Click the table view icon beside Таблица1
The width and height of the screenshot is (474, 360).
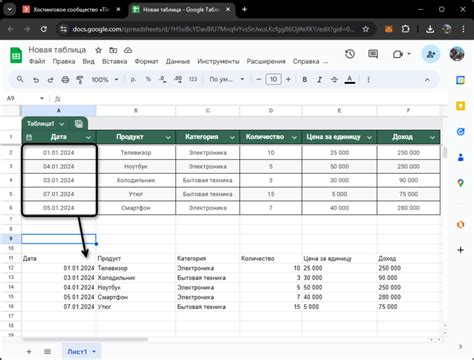(x=79, y=124)
